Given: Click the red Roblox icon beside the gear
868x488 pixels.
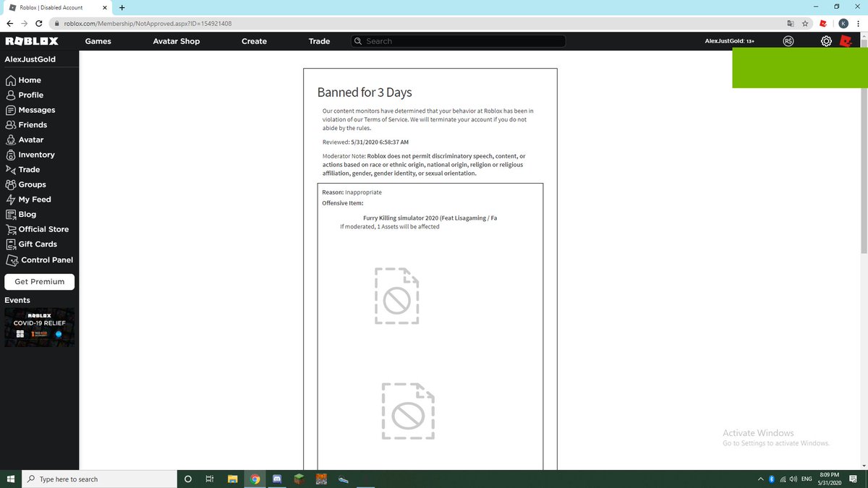Looking at the screenshot, I should click(x=846, y=41).
